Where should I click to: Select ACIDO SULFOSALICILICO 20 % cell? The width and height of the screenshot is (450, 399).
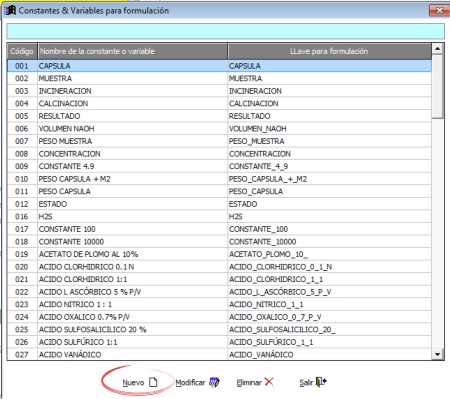132,330
